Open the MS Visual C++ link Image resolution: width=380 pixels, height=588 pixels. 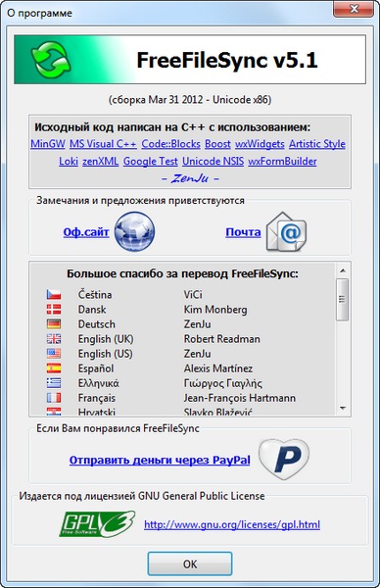(104, 144)
